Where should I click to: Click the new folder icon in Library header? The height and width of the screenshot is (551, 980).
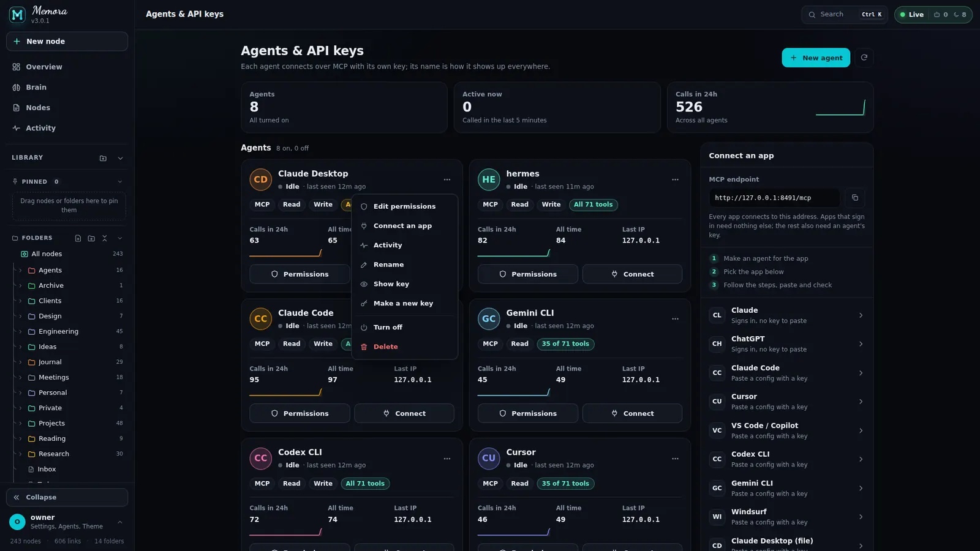click(x=103, y=158)
